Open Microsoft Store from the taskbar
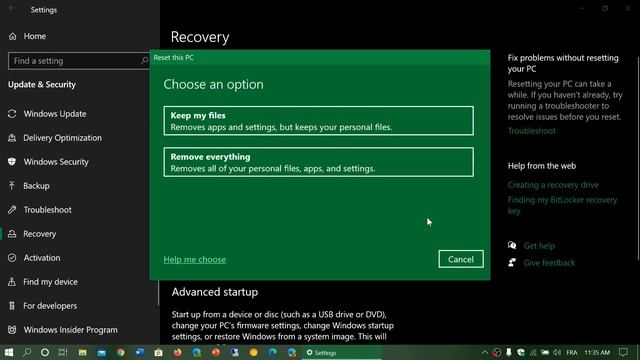Viewport: 640px width, 360px height. click(x=159, y=352)
